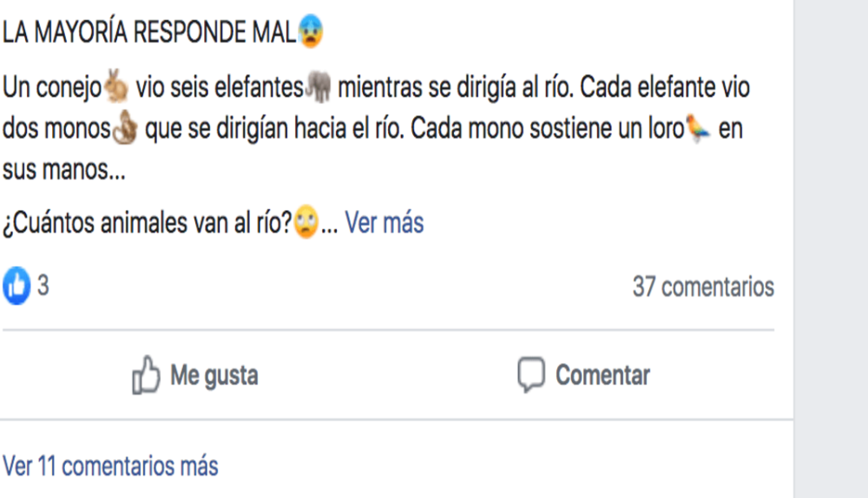Click the rabbit emoji after conejo

[x=115, y=88]
